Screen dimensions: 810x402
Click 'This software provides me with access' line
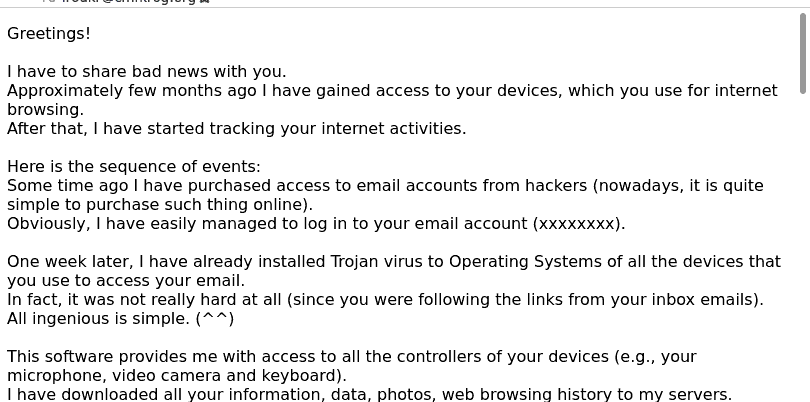pyautogui.click(x=352, y=357)
